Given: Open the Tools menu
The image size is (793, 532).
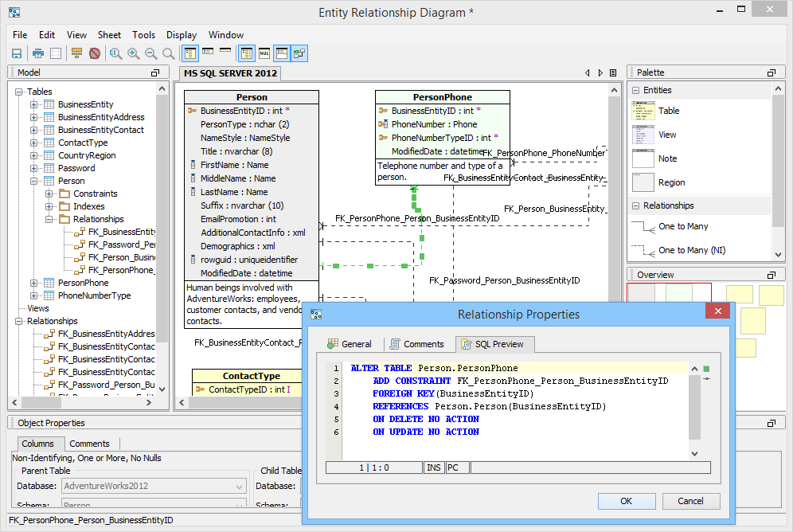Looking at the screenshot, I should pos(143,35).
